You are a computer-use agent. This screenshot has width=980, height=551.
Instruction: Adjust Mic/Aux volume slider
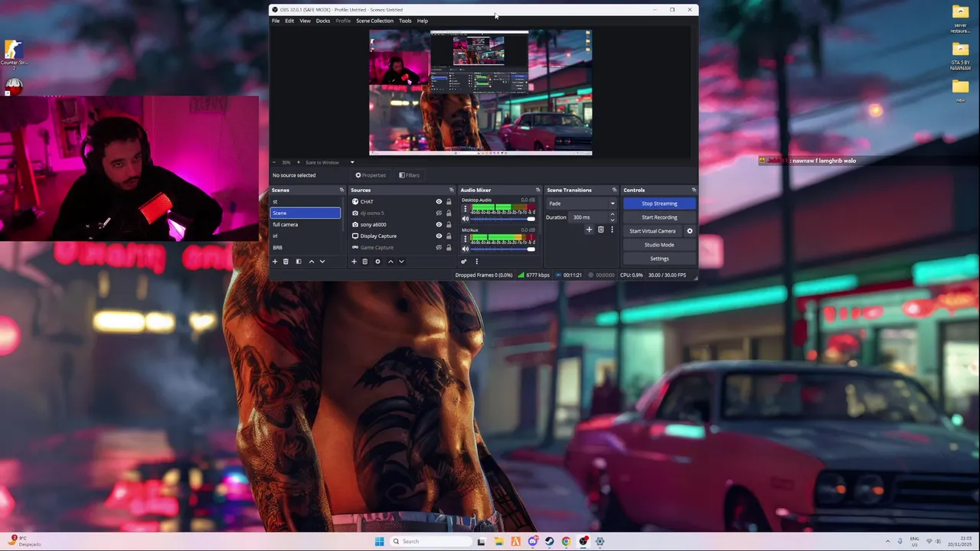[x=503, y=249]
